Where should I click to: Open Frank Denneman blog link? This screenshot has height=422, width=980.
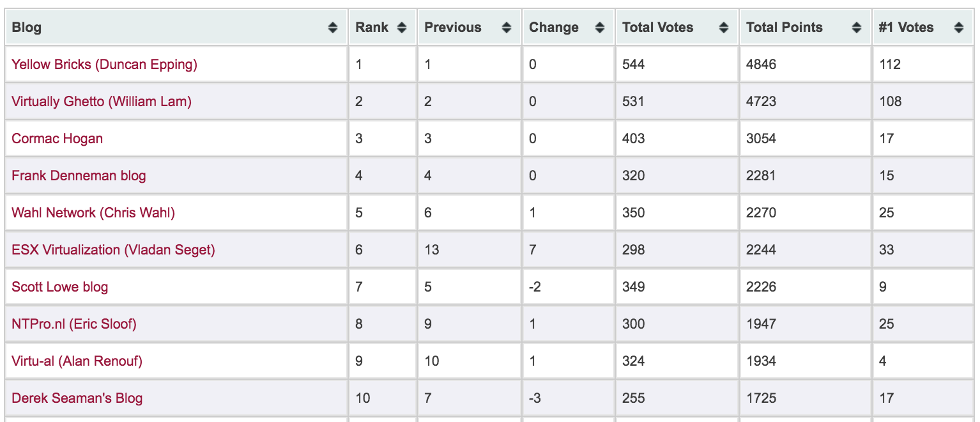coord(79,176)
